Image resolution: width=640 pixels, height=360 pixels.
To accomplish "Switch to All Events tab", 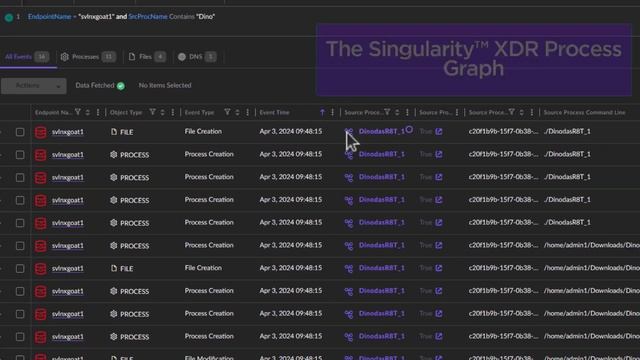I will (27, 57).
